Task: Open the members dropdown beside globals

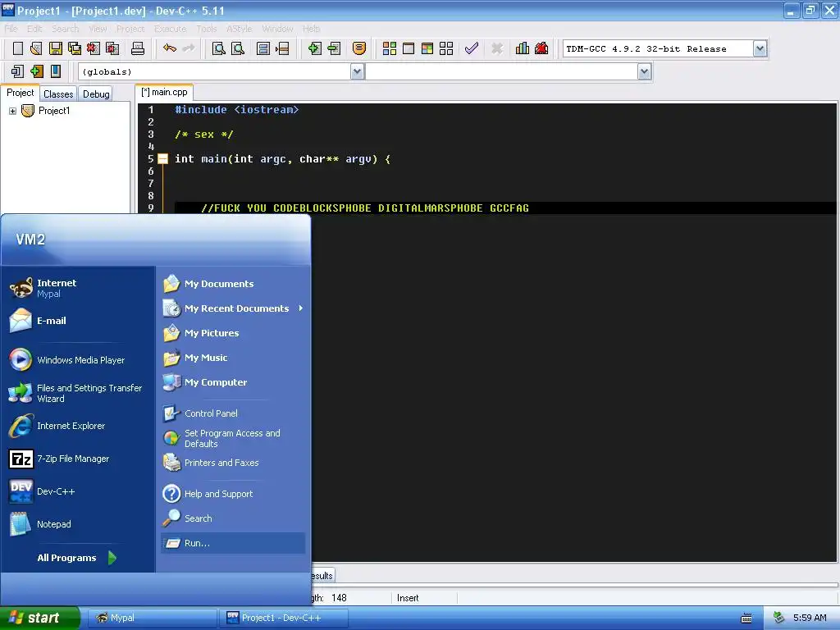Action: click(x=644, y=71)
